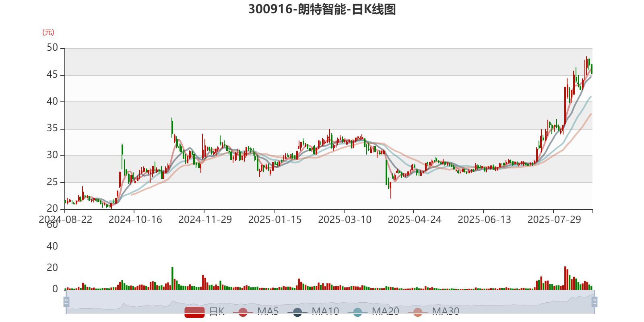Viewport: 644px width, 322px height.
Task: Click the 50 price axis label
Action: click(52, 48)
